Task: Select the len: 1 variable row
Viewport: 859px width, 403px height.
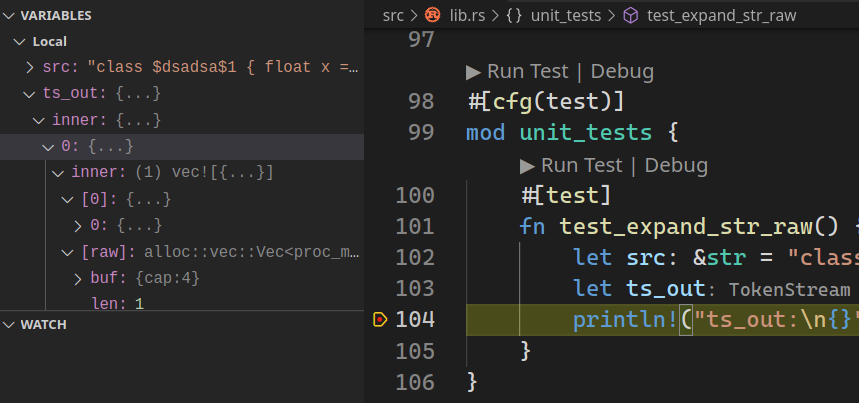Action: tap(182, 303)
